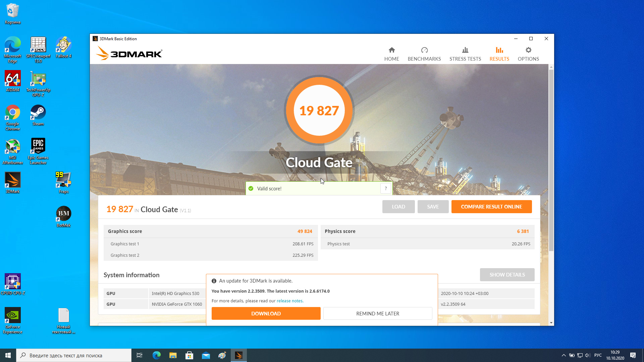Click the DOWNLOAD update button
644x362 pixels.
[266, 313]
